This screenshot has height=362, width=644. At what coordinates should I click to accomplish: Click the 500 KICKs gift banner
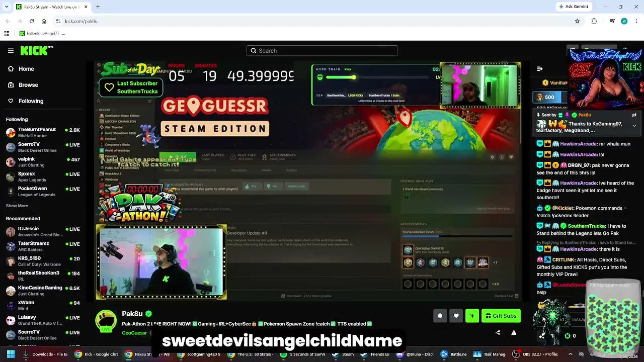tap(549, 97)
